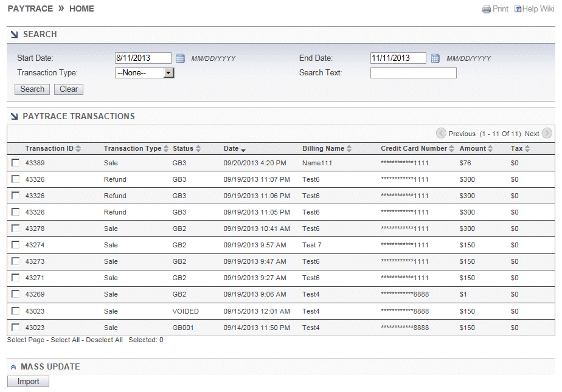Click the GB001 status cell

pos(183,328)
